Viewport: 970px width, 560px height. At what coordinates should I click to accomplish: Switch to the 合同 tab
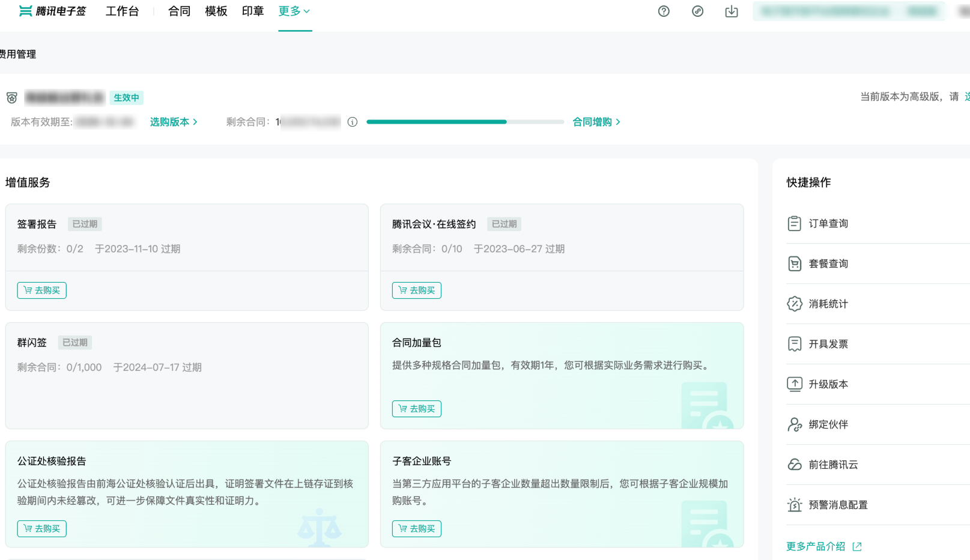pos(179,11)
